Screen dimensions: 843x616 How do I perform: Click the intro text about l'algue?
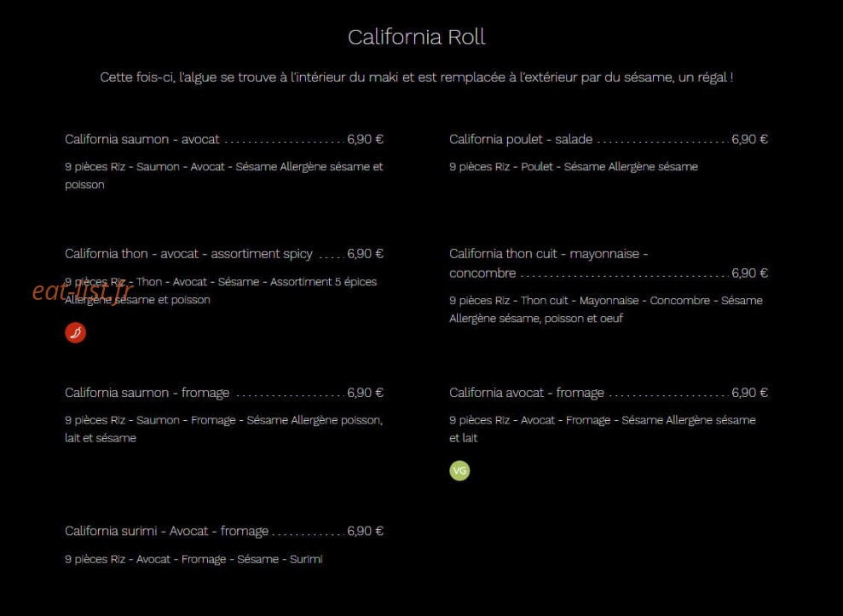tap(417, 78)
